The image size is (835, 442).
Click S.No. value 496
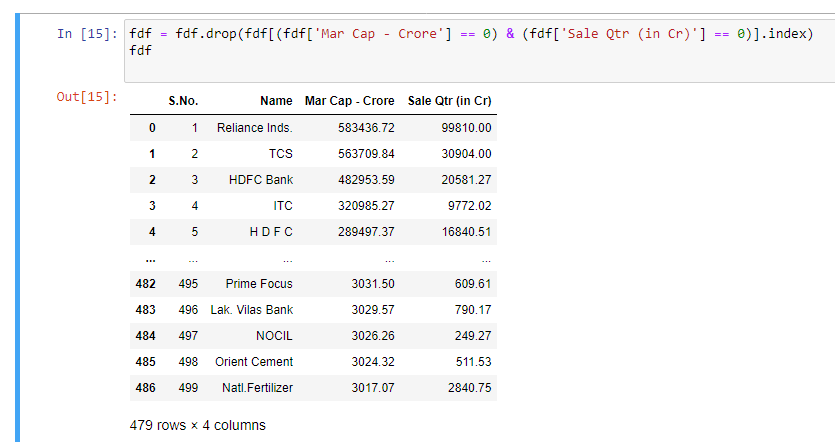click(188, 310)
